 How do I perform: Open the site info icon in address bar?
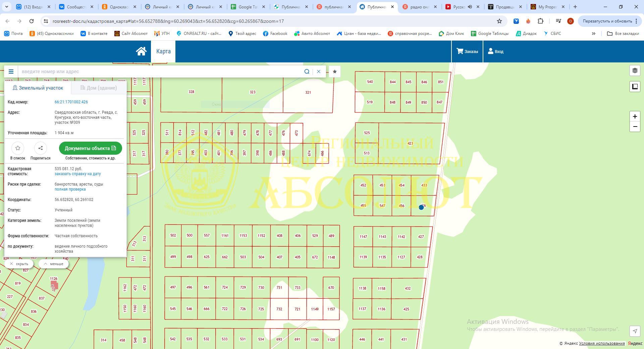pos(46,21)
